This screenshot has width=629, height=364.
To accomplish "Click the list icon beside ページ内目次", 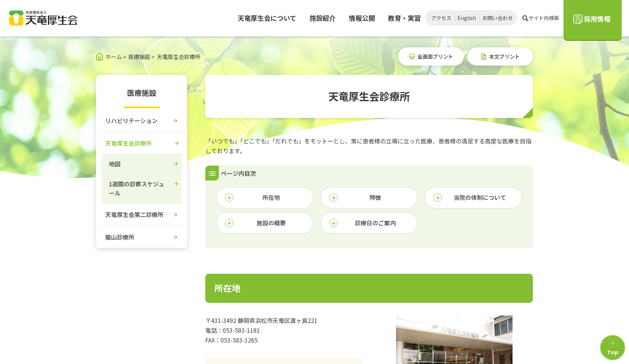I will point(212,173).
